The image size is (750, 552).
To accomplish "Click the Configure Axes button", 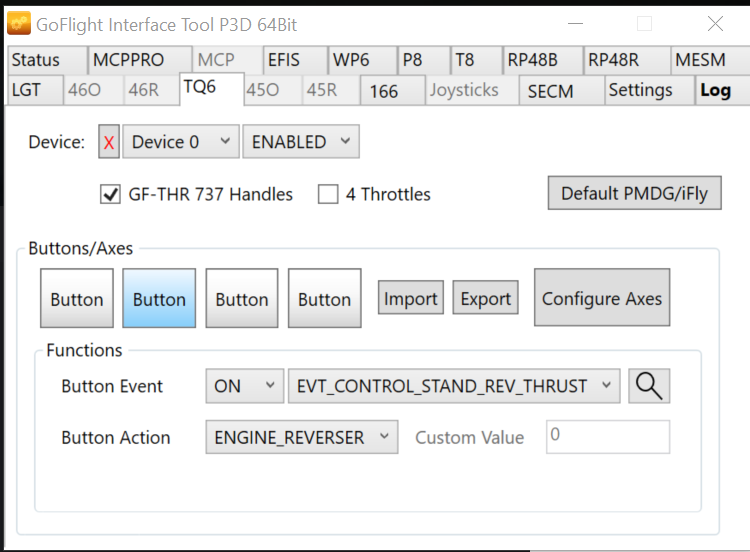I will tap(601, 298).
